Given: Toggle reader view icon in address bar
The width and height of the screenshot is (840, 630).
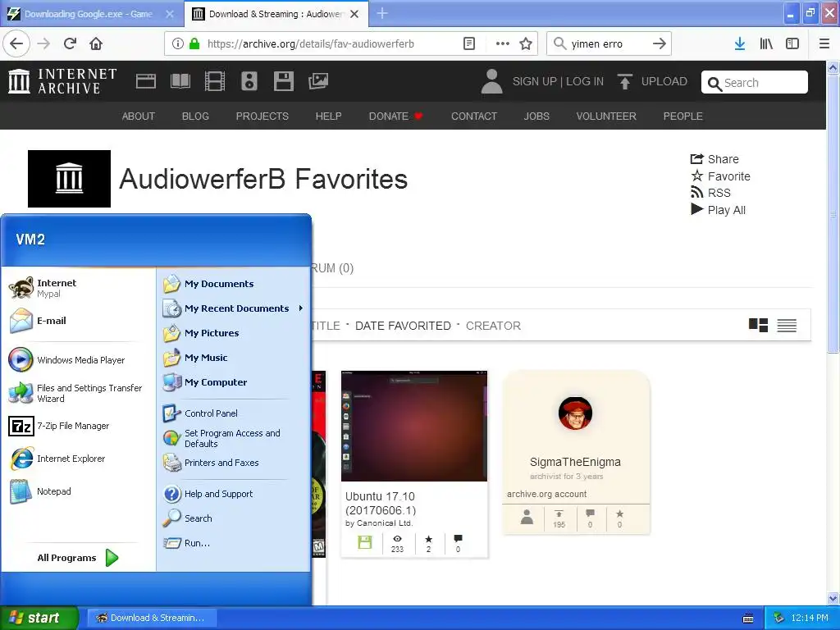Looking at the screenshot, I should pyautogui.click(x=468, y=44).
